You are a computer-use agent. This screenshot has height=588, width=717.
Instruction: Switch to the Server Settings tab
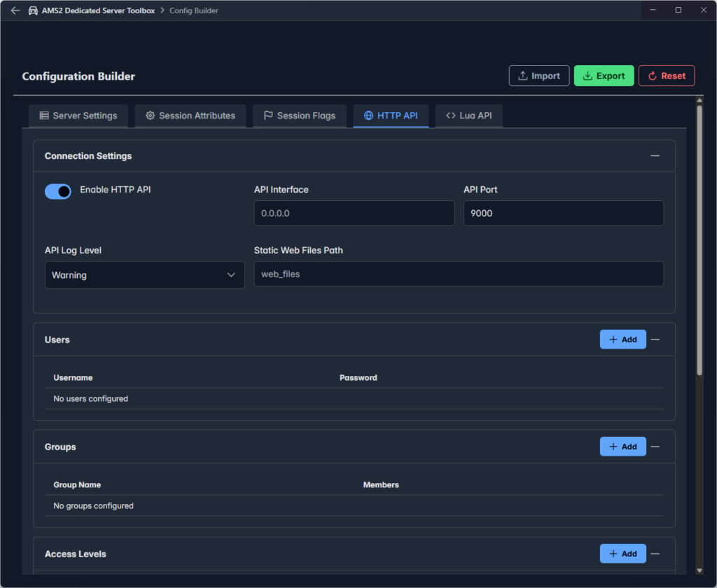tap(78, 115)
